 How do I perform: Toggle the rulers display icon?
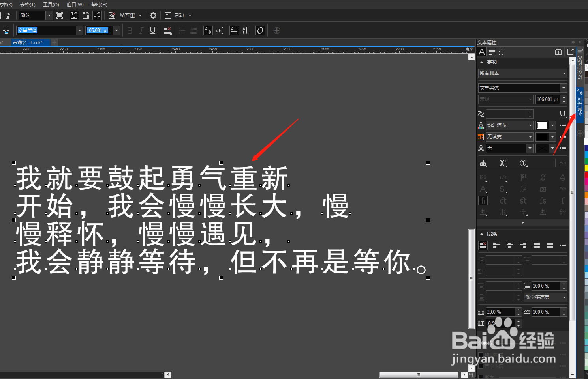(74, 15)
